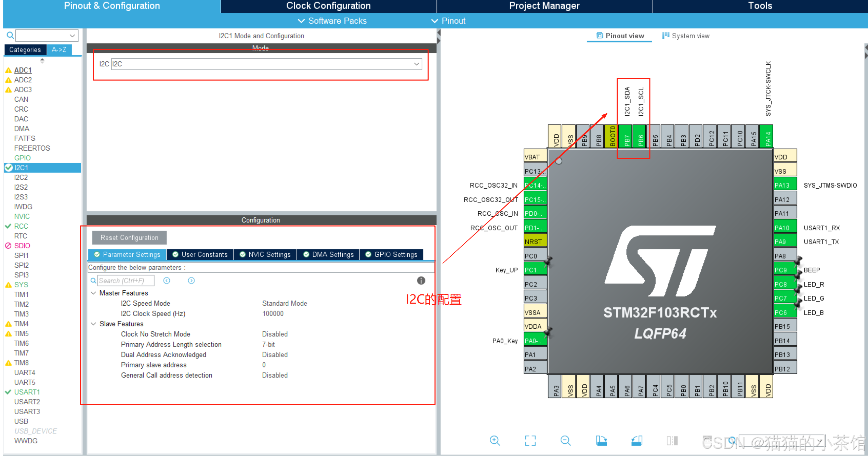
Task: Click the split view icon in bottom toolbar
Action: click(x=672, y=441)
